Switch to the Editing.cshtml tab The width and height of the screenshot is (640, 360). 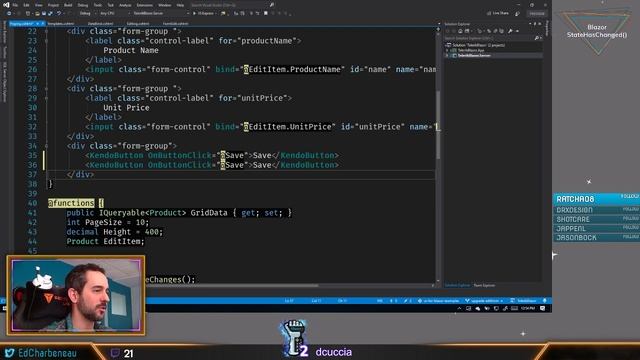click(x=138, y=24)
